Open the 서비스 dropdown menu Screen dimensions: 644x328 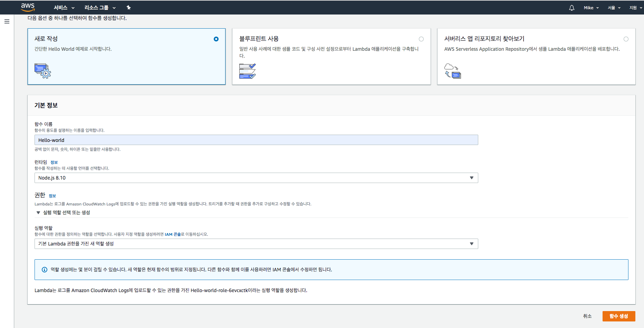(64, 8)
